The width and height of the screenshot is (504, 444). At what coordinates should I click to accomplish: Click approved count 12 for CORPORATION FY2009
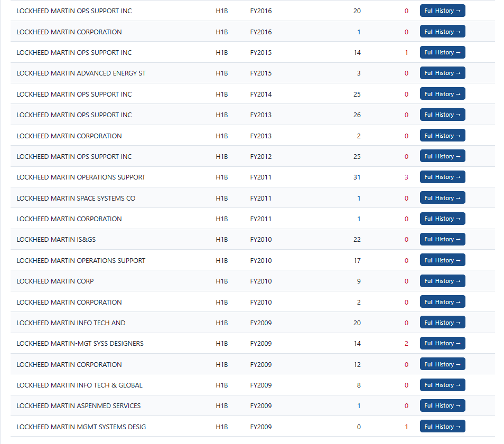coord(357,365)
